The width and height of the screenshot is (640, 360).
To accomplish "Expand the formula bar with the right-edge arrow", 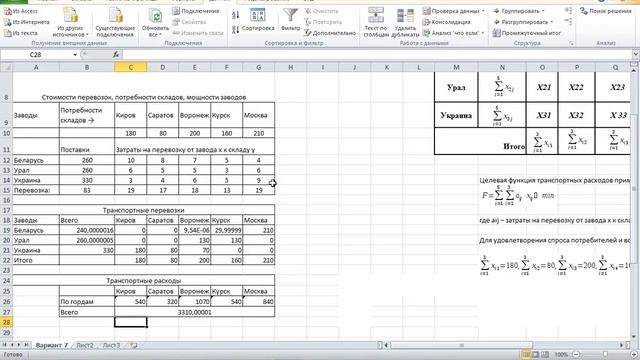I will tap(636, 54).
